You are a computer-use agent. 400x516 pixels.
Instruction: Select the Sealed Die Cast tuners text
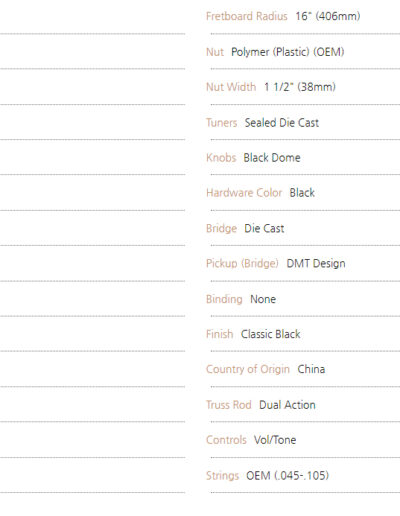(282, 123)
